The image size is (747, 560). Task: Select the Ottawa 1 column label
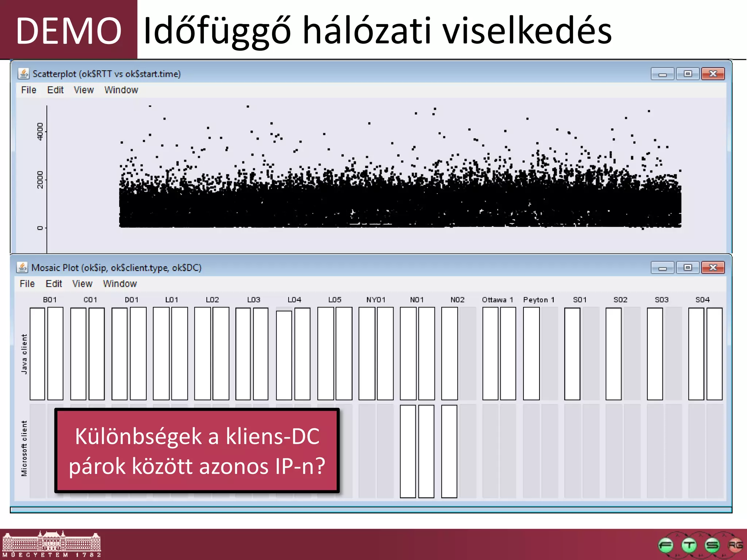(498, 300)
